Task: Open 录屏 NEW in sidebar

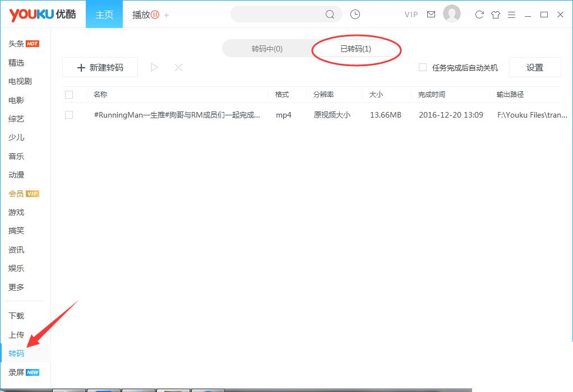Action: (24, 372)
